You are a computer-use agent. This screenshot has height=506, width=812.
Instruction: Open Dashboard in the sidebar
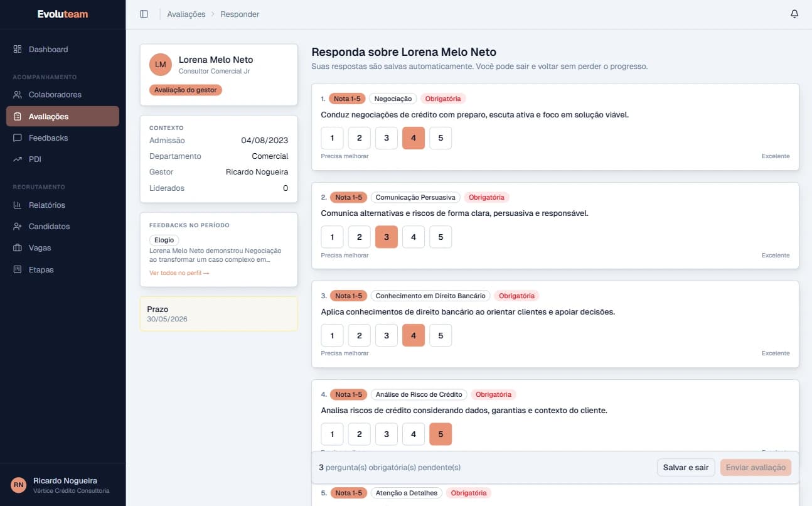pos(63,49)
